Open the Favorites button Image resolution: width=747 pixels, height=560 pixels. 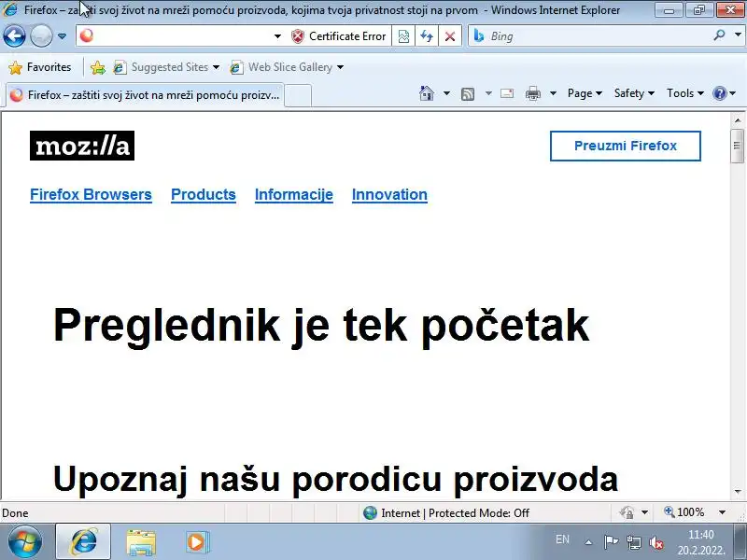[40, 67]
